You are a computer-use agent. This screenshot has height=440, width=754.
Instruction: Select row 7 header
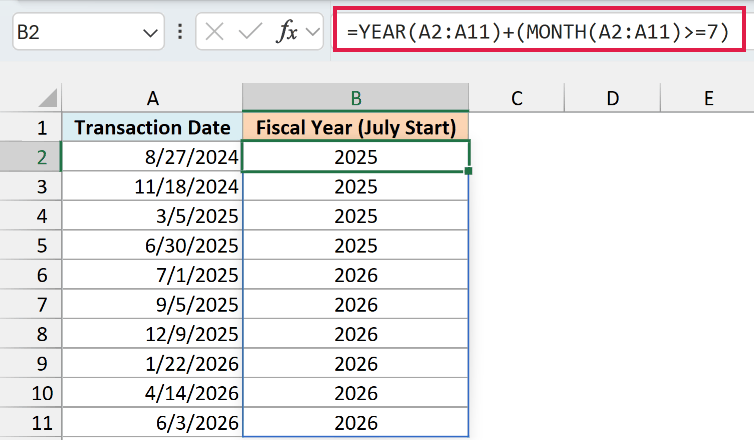tap(31, 304)
